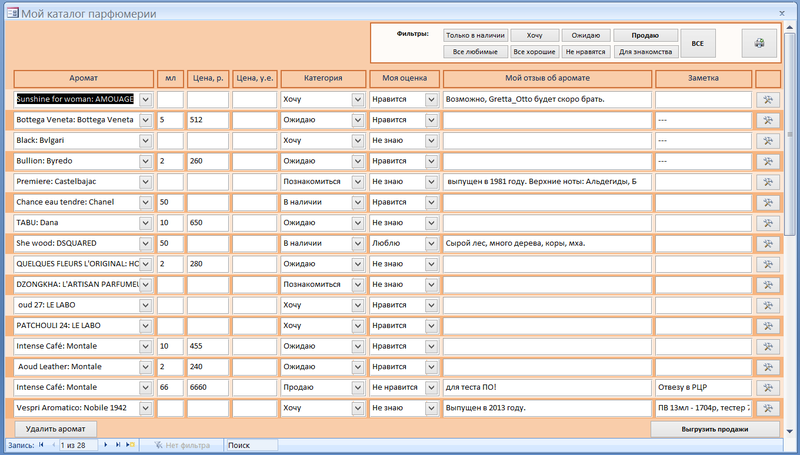The height and width of the screenshot is (455, 800).
Task: Click the Удалить аромат button
Action: 56,429
